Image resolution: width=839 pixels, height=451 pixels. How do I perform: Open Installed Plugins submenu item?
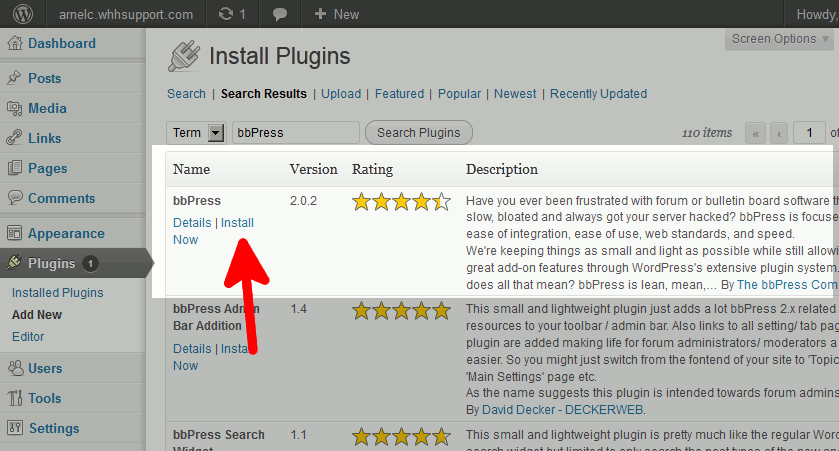point(57,293)
